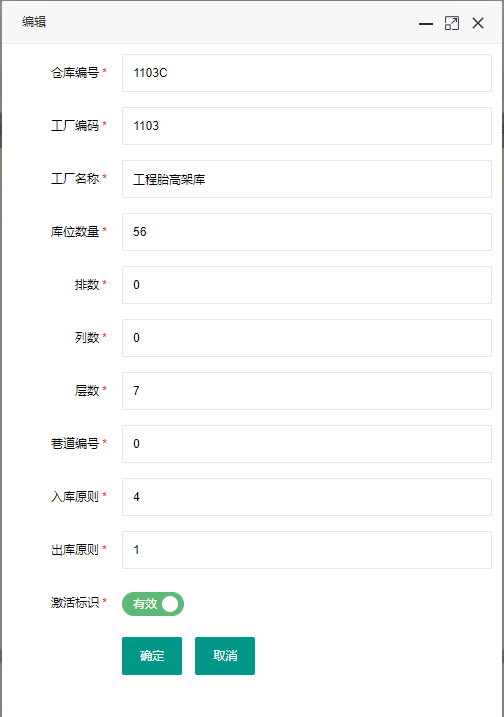
Task: Click the 确定 button
Action: [x=152, y=656]
